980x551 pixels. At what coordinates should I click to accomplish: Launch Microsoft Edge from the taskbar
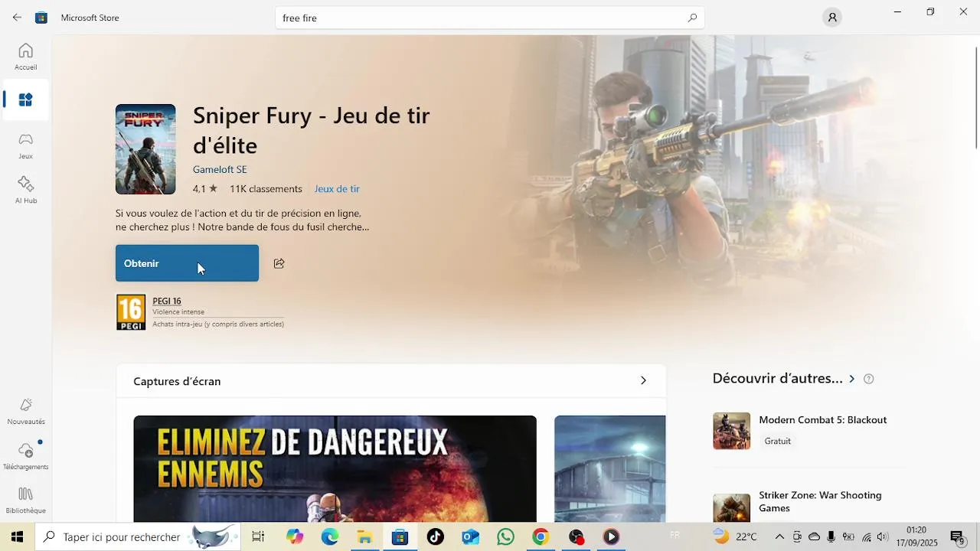330,536
